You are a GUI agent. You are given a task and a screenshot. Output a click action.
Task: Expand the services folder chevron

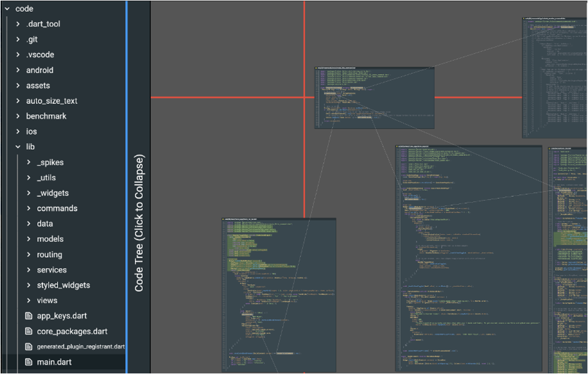(28, 270)
